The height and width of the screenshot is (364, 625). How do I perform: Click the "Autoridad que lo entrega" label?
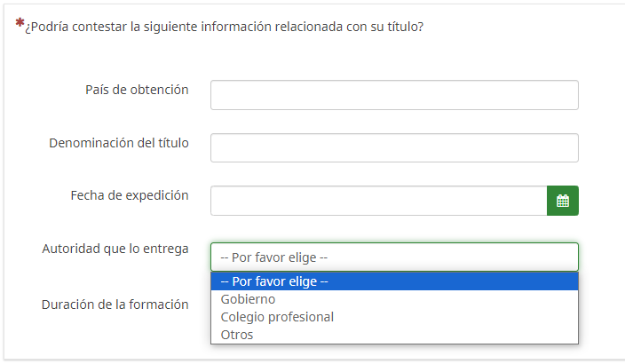[115, 249]
